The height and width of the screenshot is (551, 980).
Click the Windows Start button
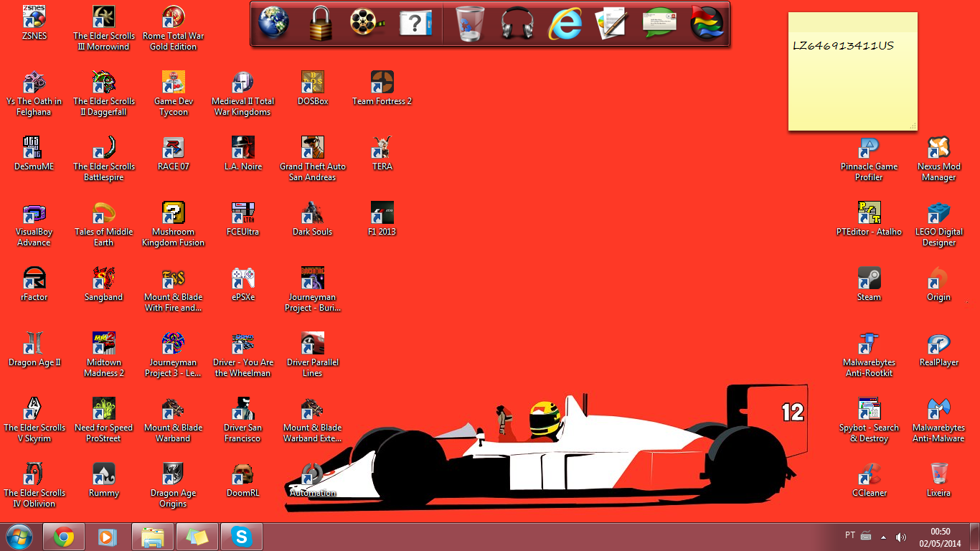19,537
